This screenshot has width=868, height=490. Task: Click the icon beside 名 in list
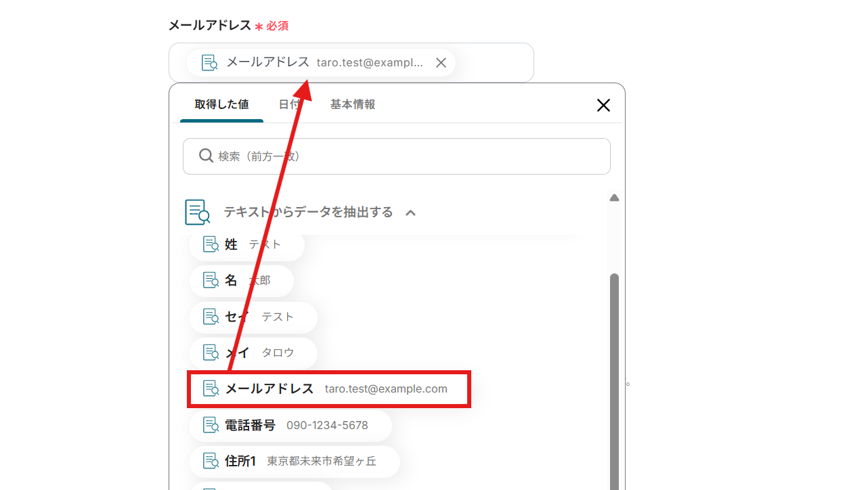[x=211, y=280]
